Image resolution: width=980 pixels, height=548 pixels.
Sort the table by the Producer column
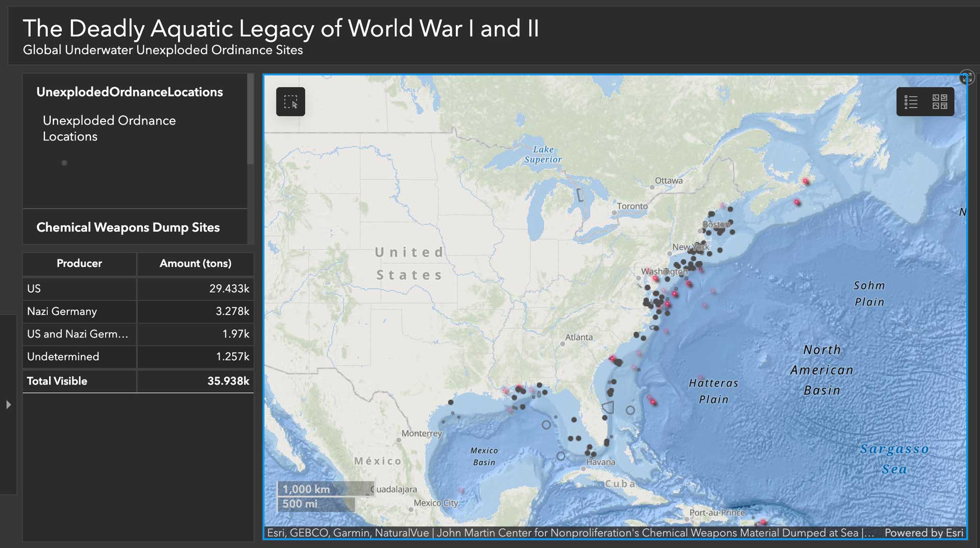coord(79,264)
